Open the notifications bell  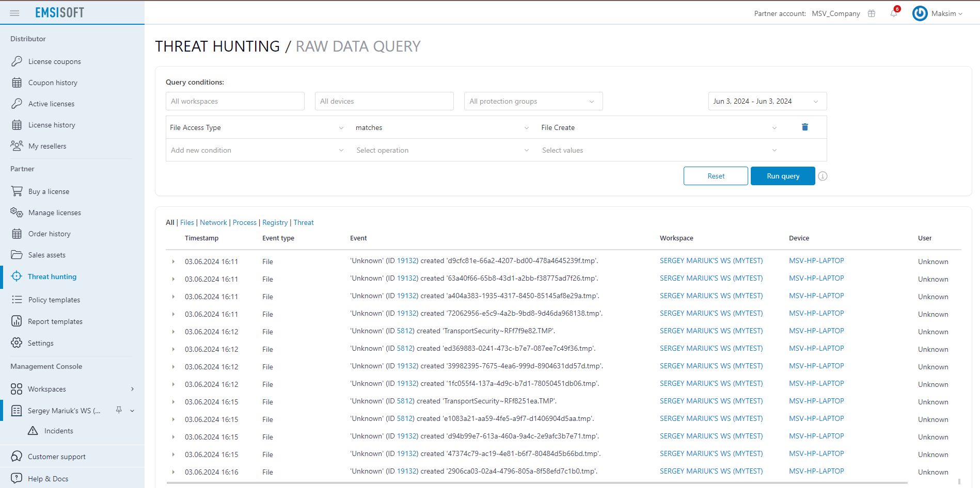893,13
